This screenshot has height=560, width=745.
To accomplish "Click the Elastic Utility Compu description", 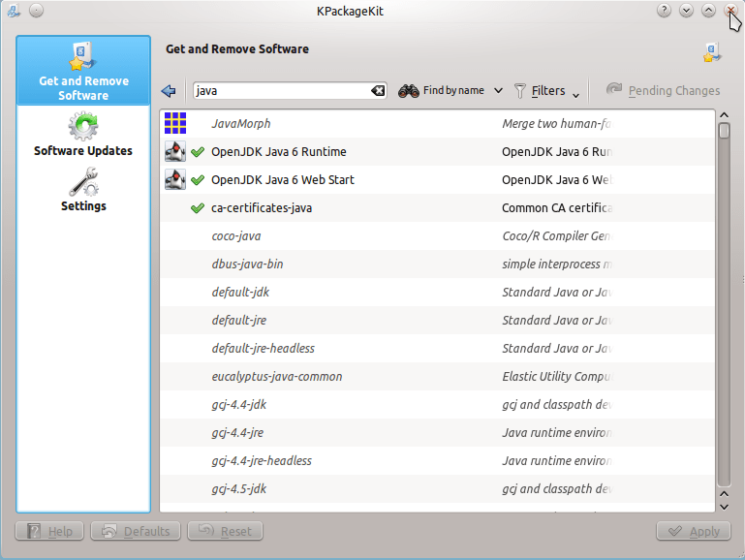I will [558, 376].
